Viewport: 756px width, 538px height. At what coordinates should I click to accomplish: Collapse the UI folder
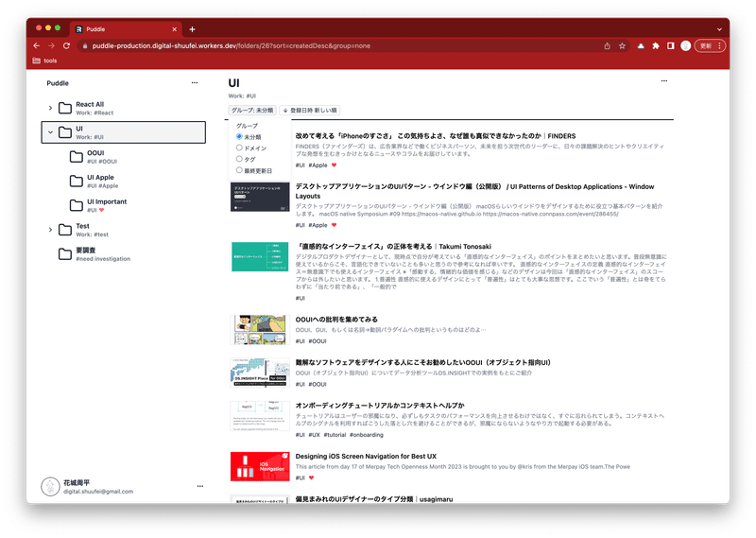(x=50, y=132)
